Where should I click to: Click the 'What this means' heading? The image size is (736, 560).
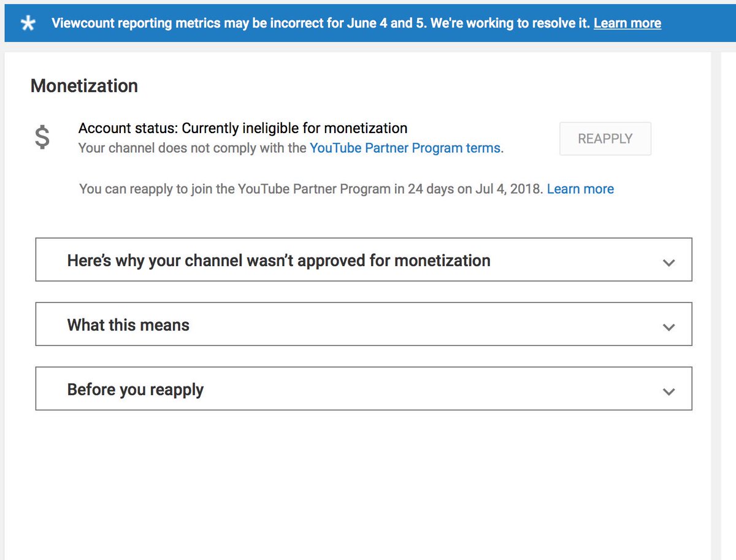[x=128, y=324]
